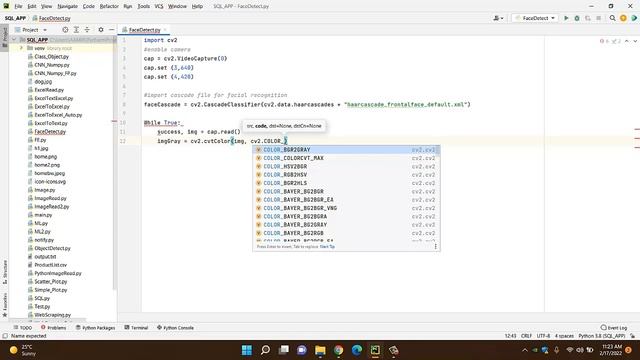
Task: Open Google Chrome from taskbar
Action: [x=338, y=350]
